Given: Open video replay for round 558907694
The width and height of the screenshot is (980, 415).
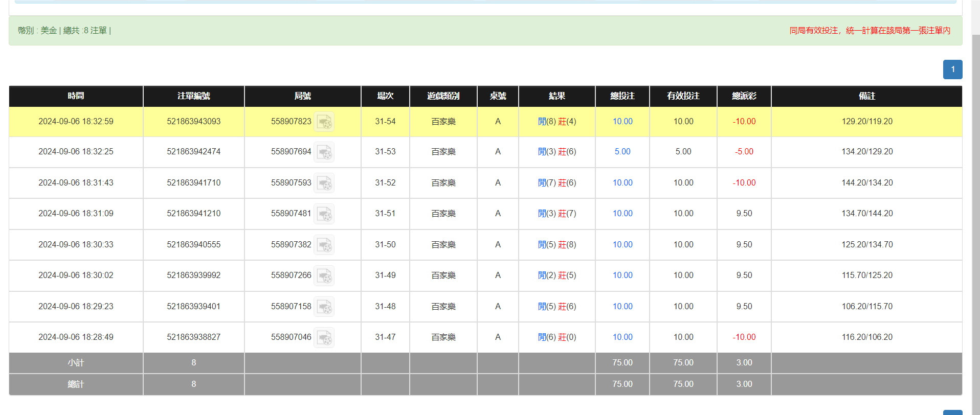Looking at the screenshot, I should [324, 152].
